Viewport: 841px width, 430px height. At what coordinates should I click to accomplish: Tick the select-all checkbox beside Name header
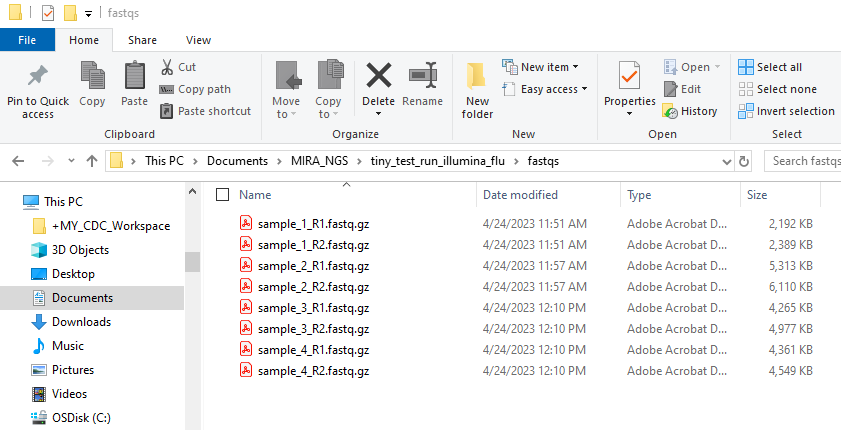coord(222,195)
